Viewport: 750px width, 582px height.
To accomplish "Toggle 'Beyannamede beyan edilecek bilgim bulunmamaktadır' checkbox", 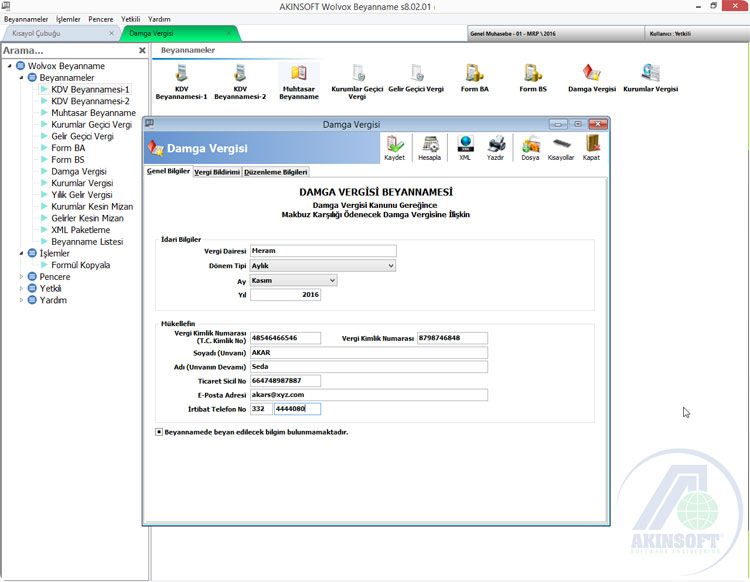I will pyautogui.click(x=159, y=432).
